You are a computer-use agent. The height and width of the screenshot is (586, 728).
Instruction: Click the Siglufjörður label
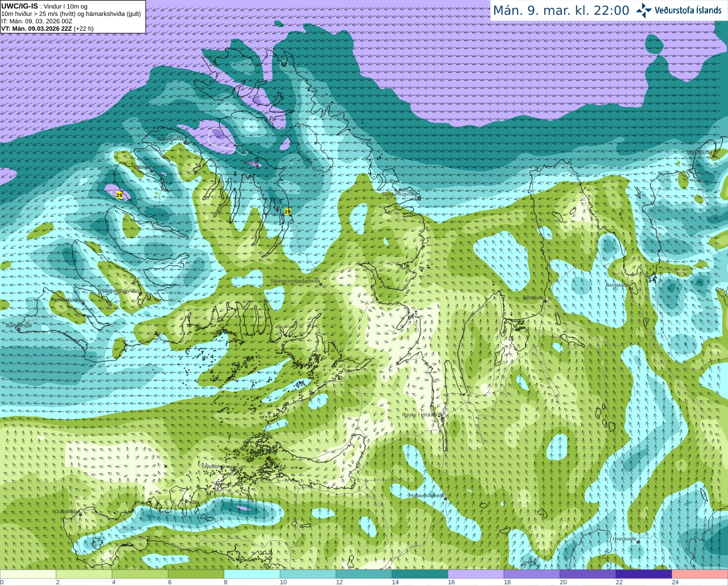(x=700, y=152)
